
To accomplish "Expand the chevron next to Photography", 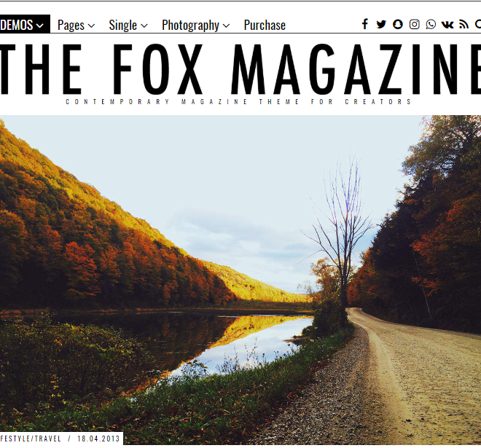I will point(226,25).
